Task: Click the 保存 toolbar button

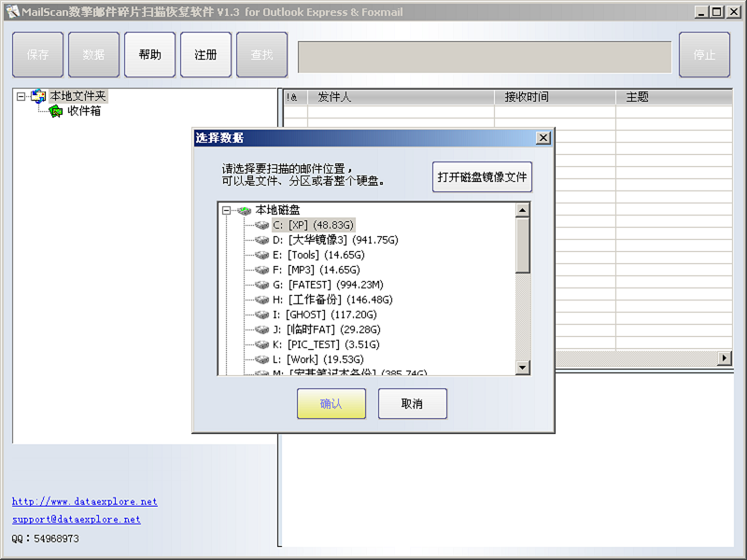Action: (x=37, y=55)
